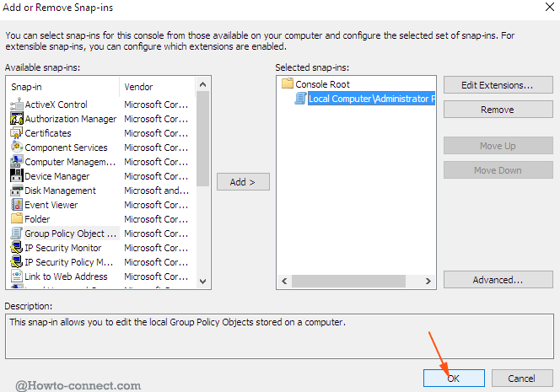Click down arrow of available snap-ins scrollbar
The image size is (560, 392).
(203, 281)
